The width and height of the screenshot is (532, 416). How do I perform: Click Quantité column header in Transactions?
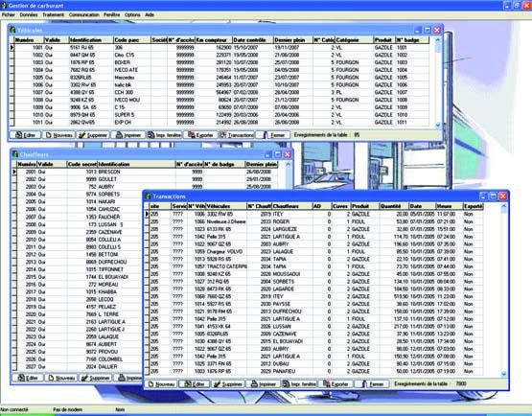click(394, 206)
